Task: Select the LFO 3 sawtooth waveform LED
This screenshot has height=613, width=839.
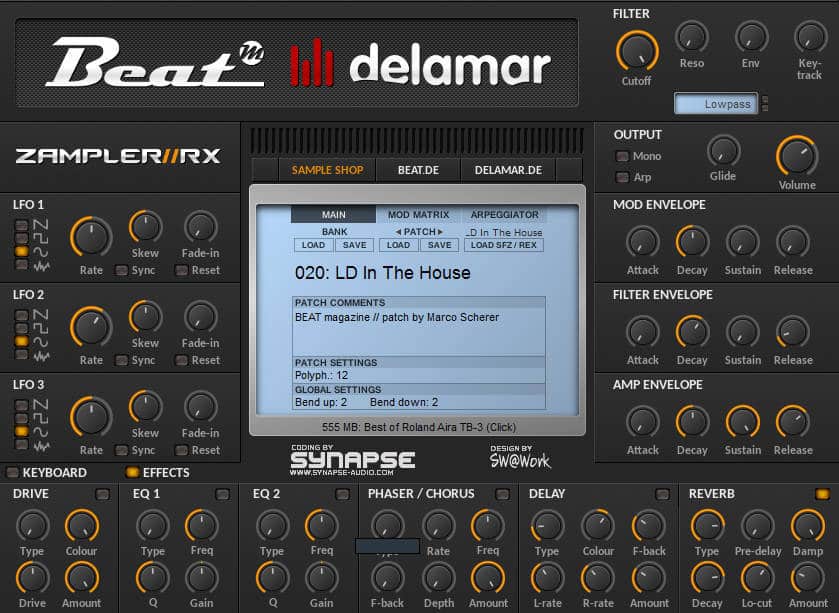Action: click(x=21, y=404)
